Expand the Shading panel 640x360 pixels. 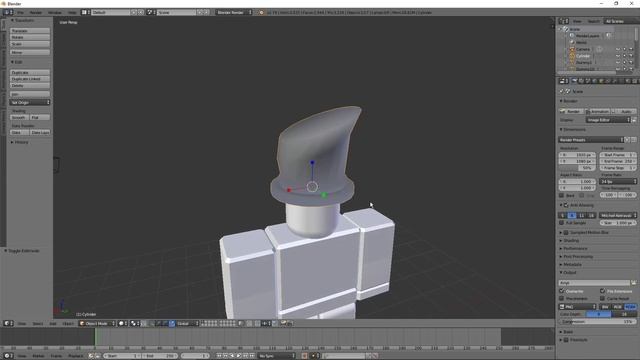[571, 240]
